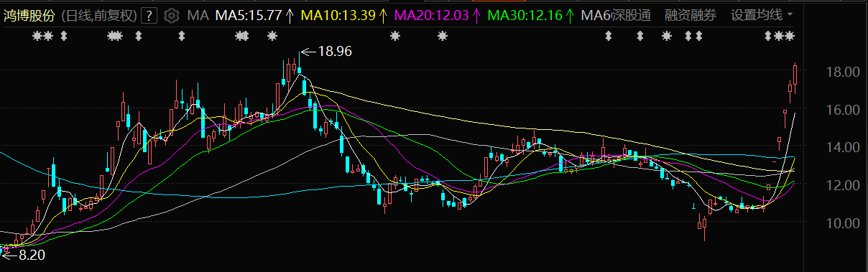Screen dimensions: 868x272
Task: Select the 深股通 tag
Action: coord(631,15)
